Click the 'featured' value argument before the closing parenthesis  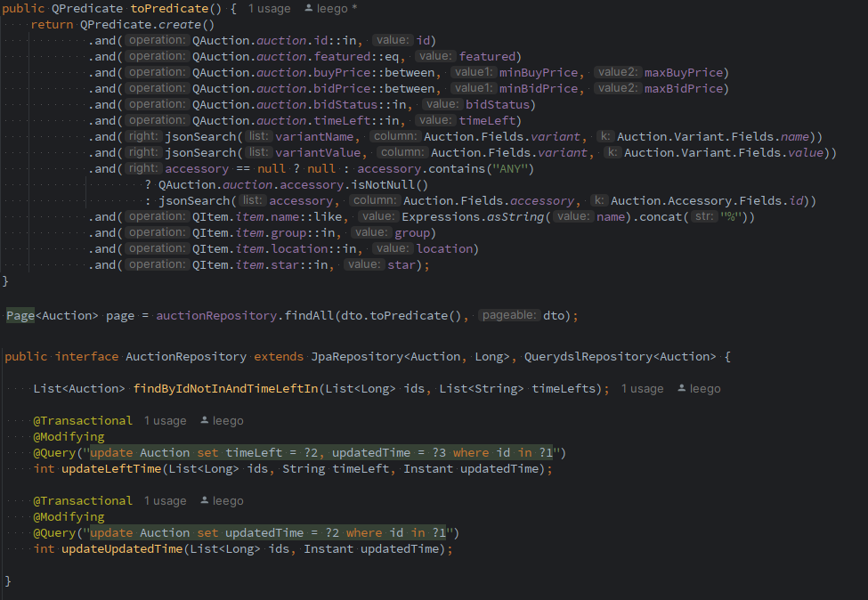(487, 56)
